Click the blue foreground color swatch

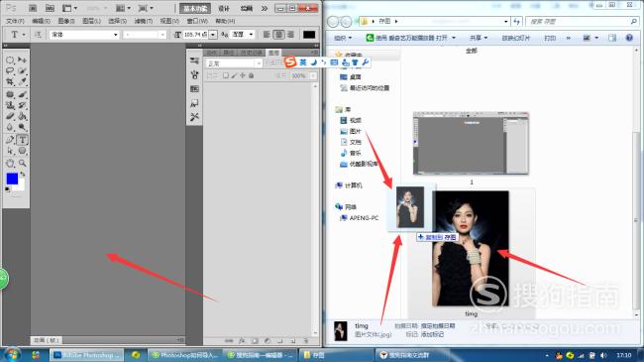[12, 179]
